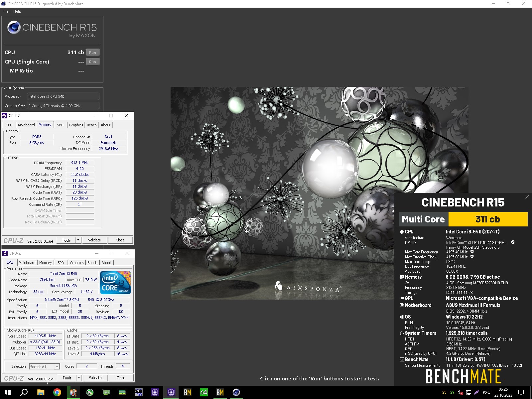This screenshot has height=399, width=532.
Task: Click the purple feather tray icon
Action: click(x=476, y=392)
